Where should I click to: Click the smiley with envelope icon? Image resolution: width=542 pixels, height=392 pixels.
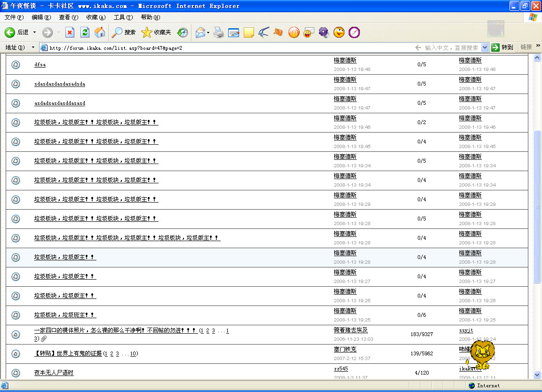(x=308, y=32)
